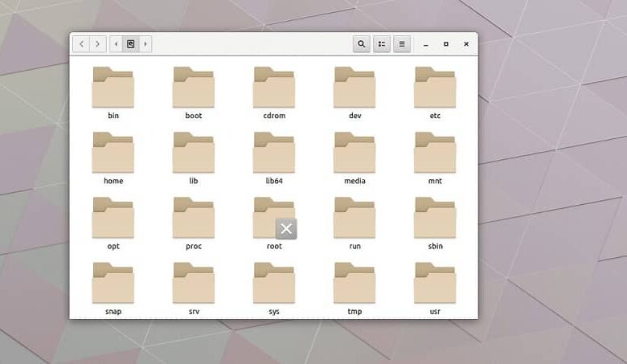The height and width of the screenshot is (364, 627).
Task: Click the "media" folder name label
Action: click(x=354, y=181)
